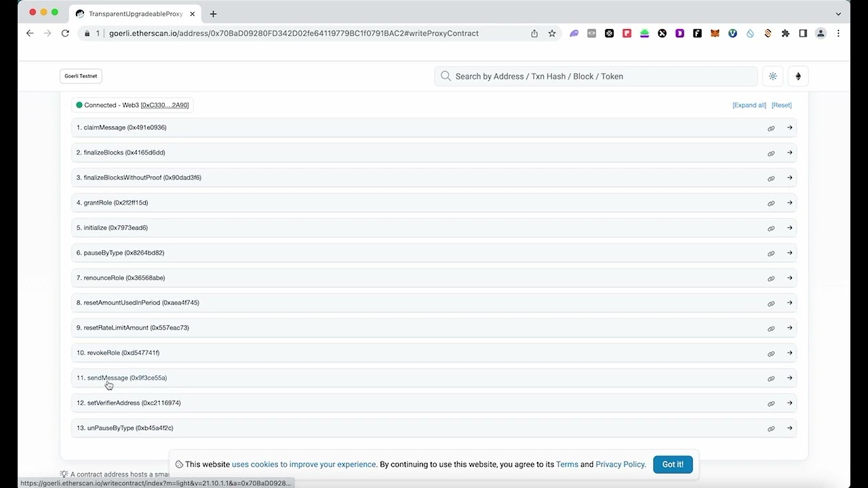The image size is (868, 488).
Task: Toggle the light/dark theme sun icon
Action: (x=773, y=77)
